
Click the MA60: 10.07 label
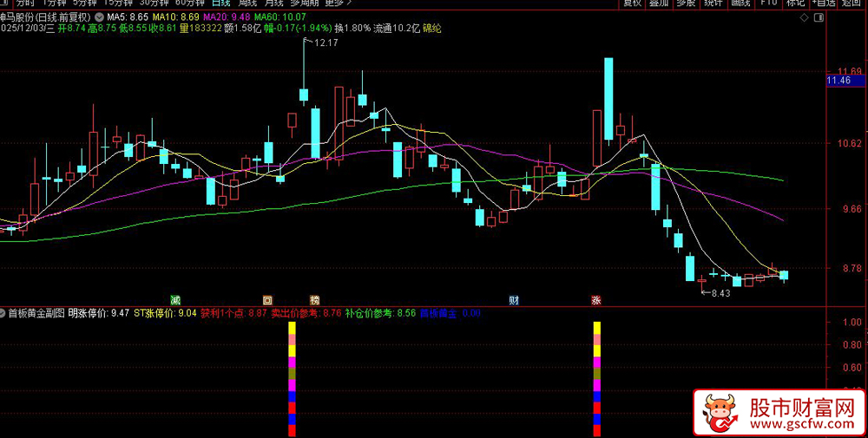click(279, 17)
